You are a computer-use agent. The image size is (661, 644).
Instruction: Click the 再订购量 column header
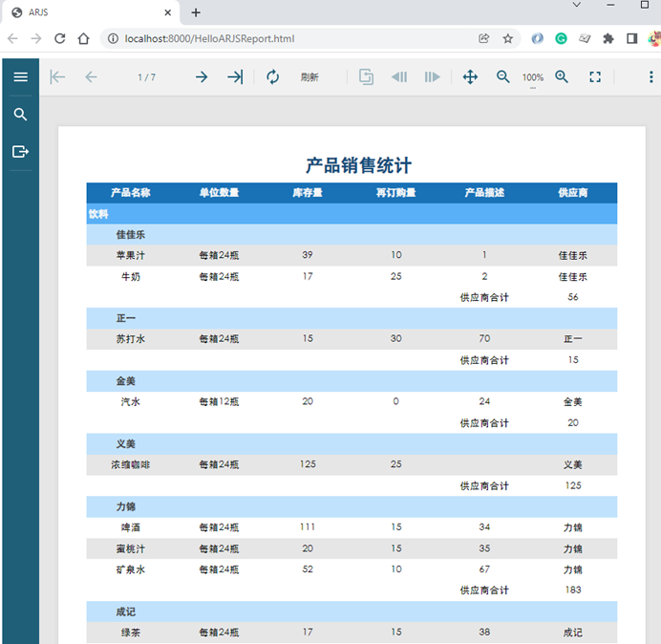(395, 193)
